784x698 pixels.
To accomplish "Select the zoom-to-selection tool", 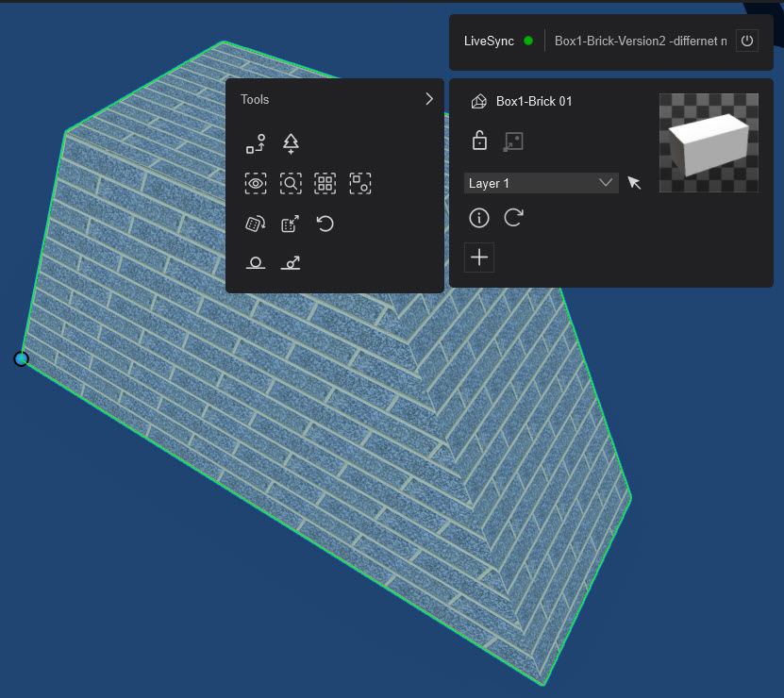I will [291, 183].
